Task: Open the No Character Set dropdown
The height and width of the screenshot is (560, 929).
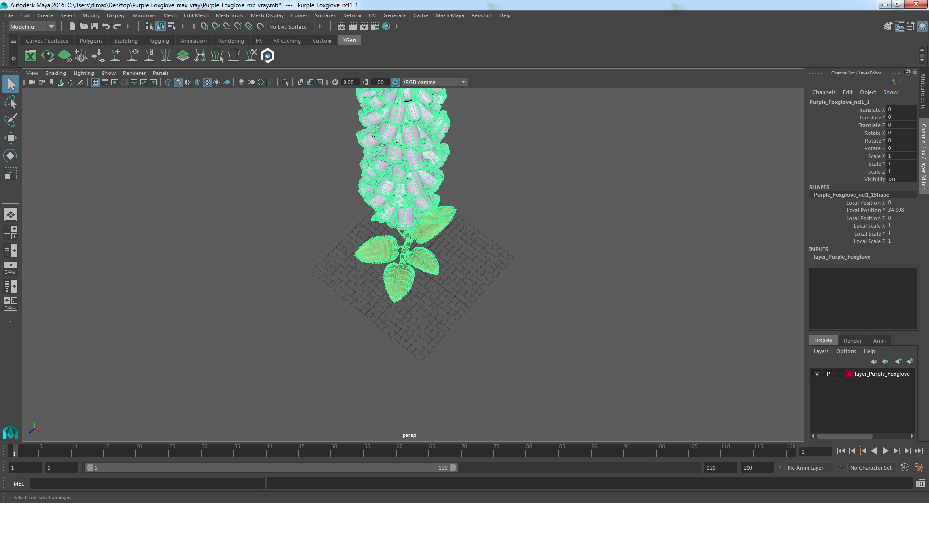Action: 871,468
